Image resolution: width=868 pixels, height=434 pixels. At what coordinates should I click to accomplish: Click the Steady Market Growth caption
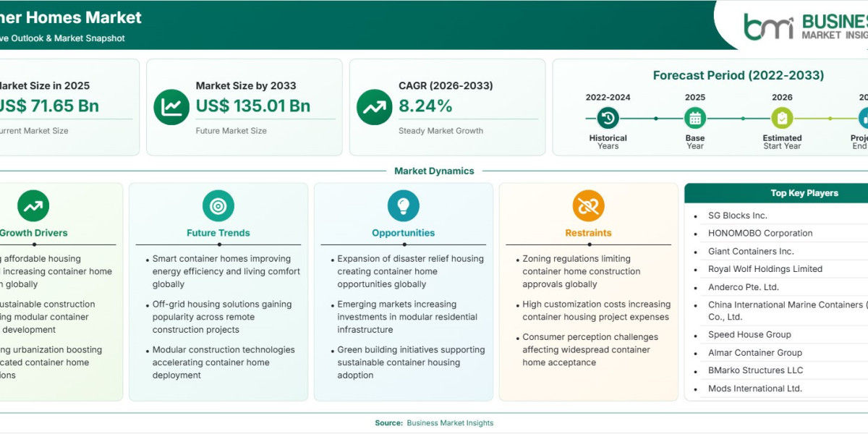(x=441, y=131)
